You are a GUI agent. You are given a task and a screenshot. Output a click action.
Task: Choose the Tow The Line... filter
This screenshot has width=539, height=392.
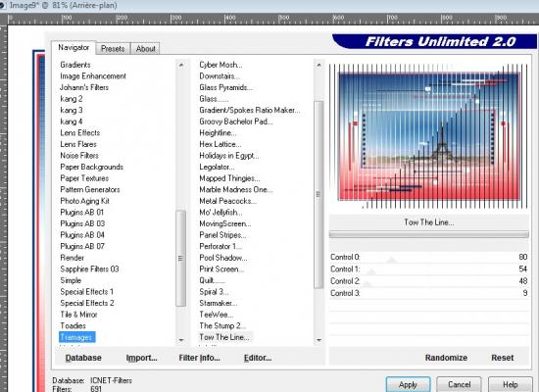pos(224,337)
